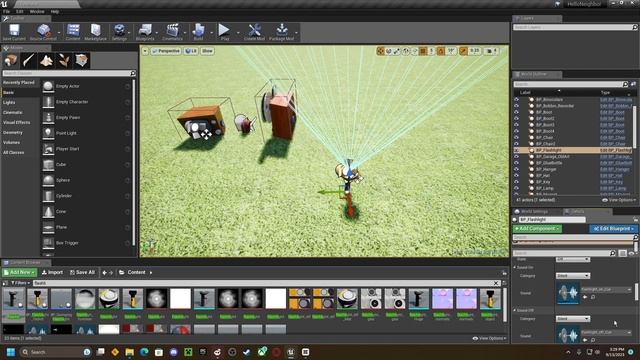Image resolution: width=640 pixels, height=360 pixels.
Task: Toggle visibility eye for BP_Chair
Action: click(x=516, y=138)
